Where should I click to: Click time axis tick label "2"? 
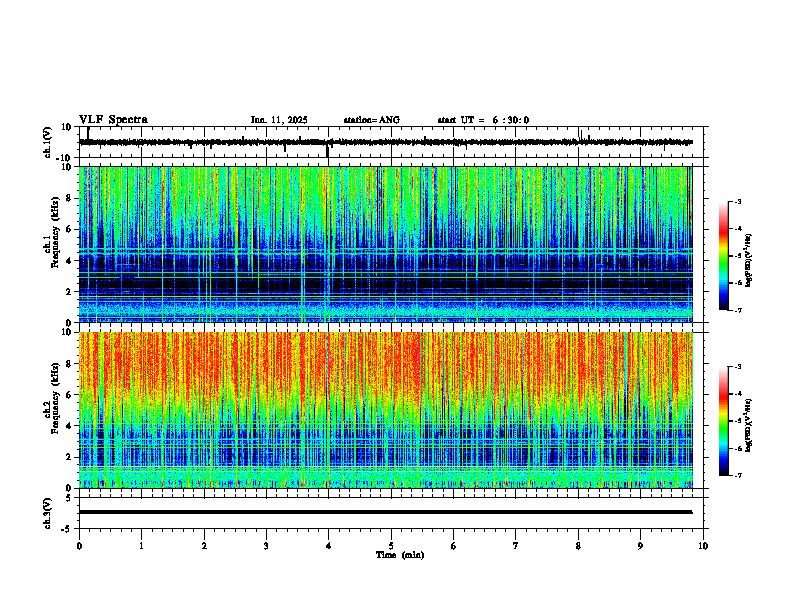pos(204,546)
